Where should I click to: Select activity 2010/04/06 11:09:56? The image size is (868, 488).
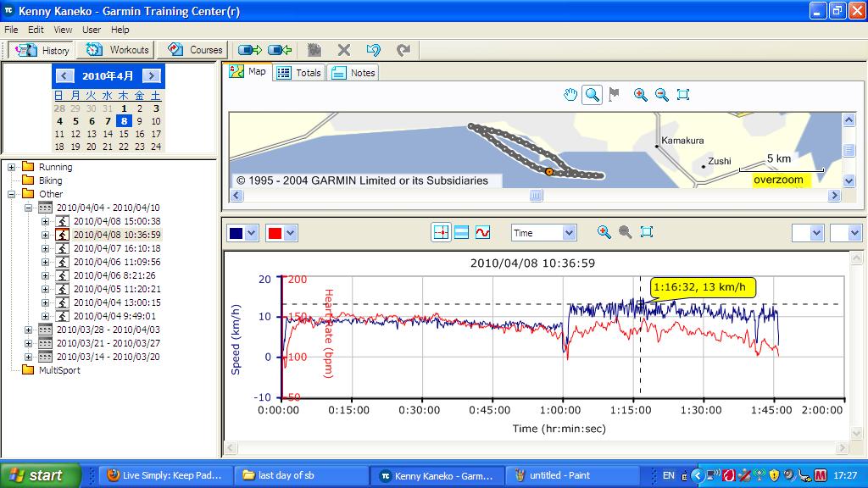click(117, 262)
